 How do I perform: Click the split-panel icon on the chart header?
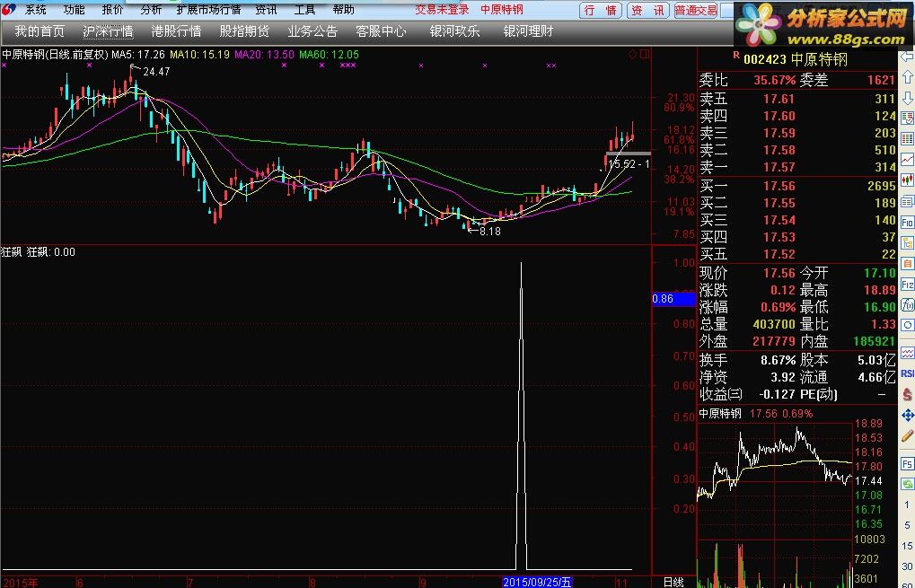[645, 54]
